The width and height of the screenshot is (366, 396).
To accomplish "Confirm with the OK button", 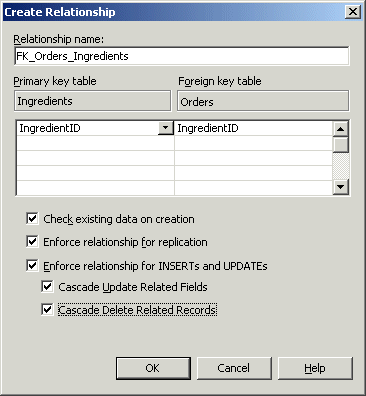I will point(153,368).
